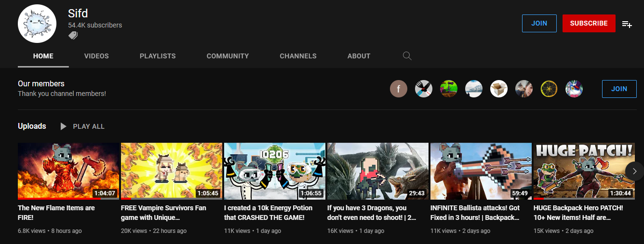Click title 'INFINITE Ballista attacks!'

click(x=475, y=213)
